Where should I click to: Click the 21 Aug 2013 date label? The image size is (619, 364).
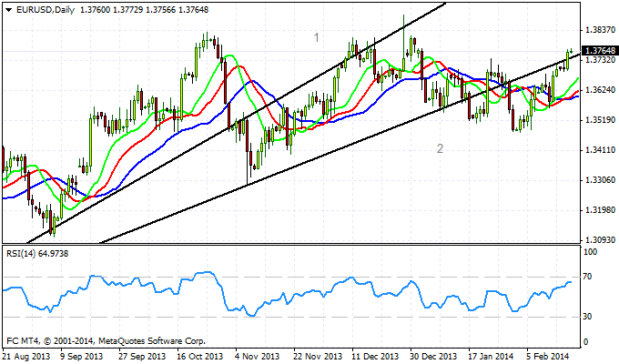pos(26,357)
